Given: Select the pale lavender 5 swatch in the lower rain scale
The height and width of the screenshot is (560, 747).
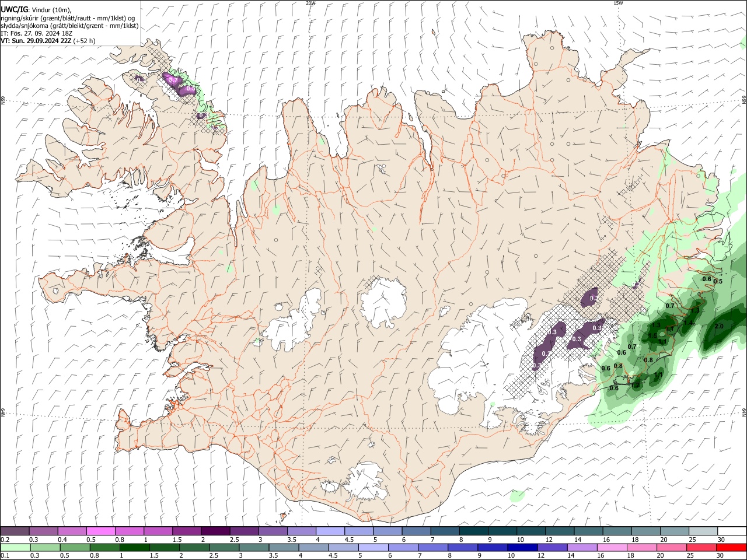Looking at the screenshot, I should click(373, 547).
